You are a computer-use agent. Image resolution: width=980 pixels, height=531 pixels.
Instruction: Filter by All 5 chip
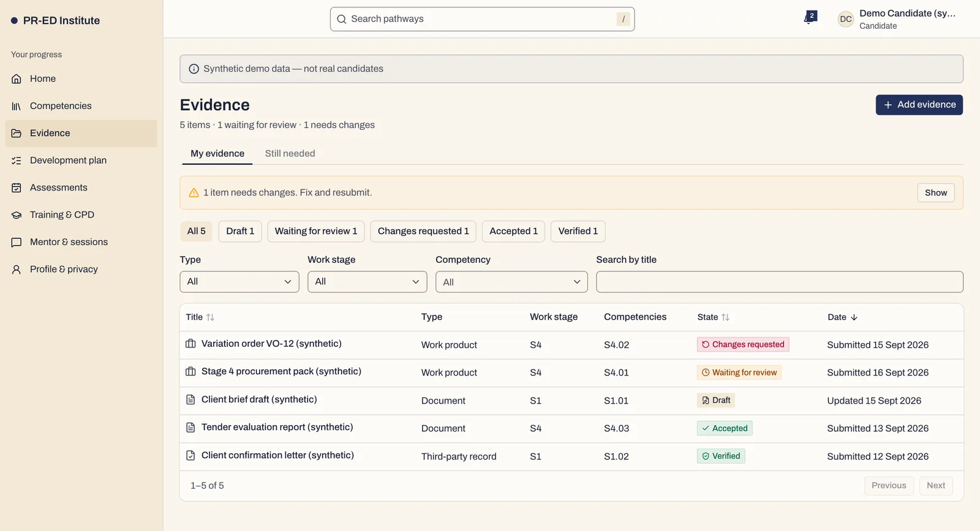196,232
